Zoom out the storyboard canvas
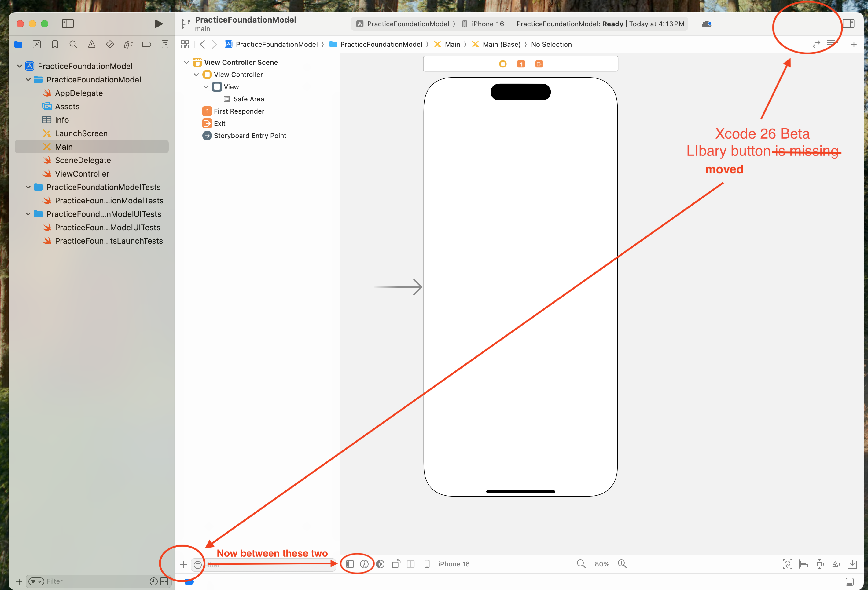The height and width of the screenshot is (590, 868). (581, 564)
